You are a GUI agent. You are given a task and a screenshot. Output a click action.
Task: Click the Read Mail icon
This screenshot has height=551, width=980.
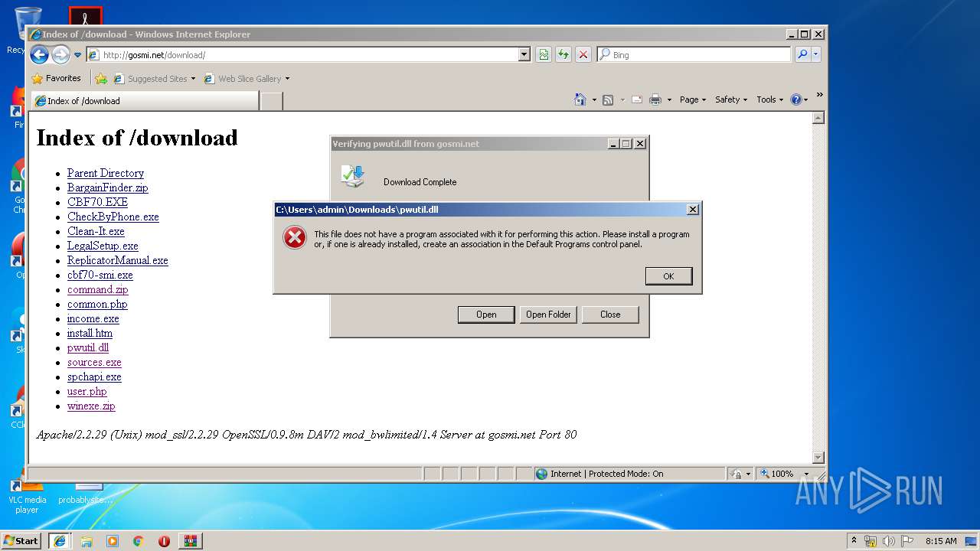coord(636,99)
